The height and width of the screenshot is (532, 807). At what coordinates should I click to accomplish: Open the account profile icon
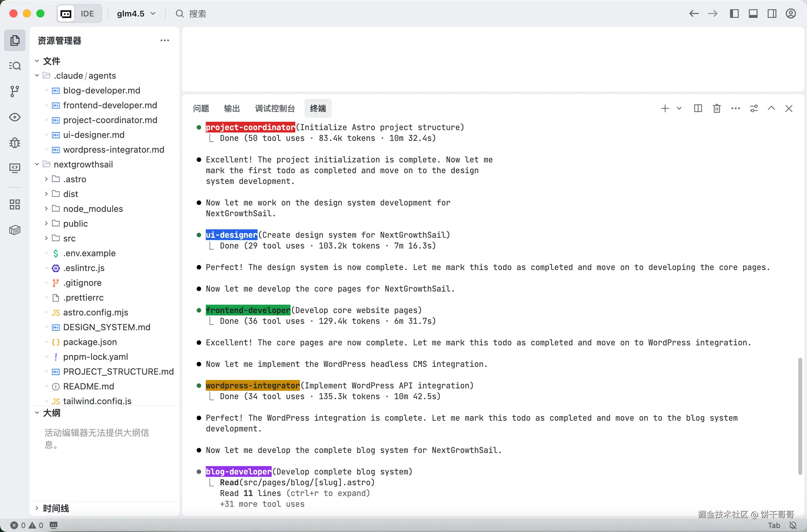[x=791, y=13]
